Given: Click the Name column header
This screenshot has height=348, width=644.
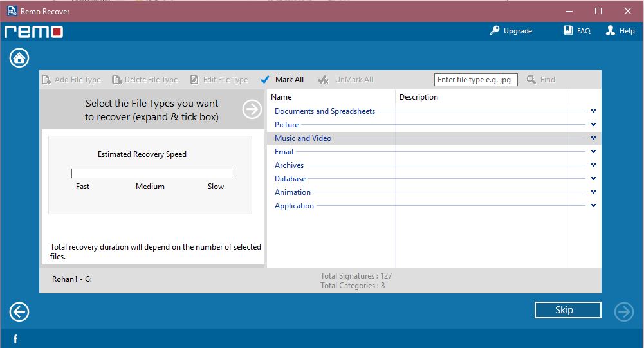Looking at the screenshot, I should [281, 97].
